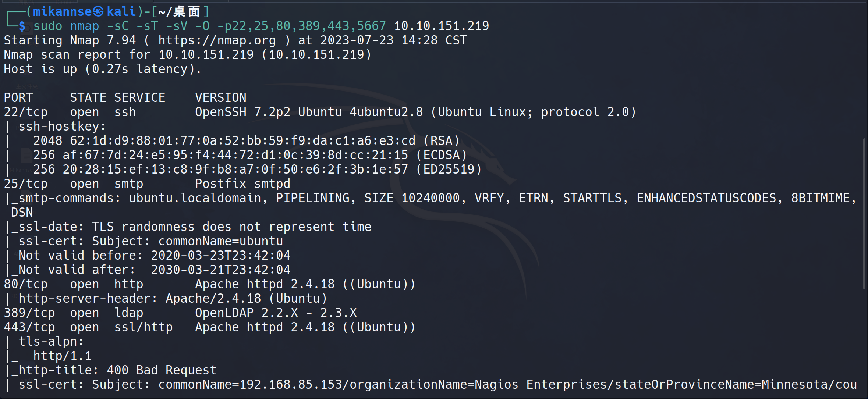
Task: Click the 80/tcp port entry
Action: click(26, 284)
